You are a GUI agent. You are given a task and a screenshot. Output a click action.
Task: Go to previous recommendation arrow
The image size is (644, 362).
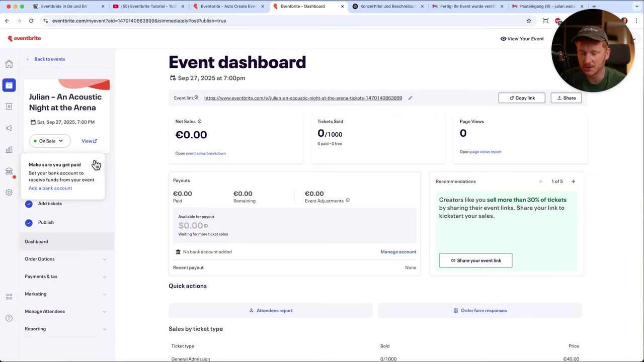pyautogui.click(x=541, y=182)
